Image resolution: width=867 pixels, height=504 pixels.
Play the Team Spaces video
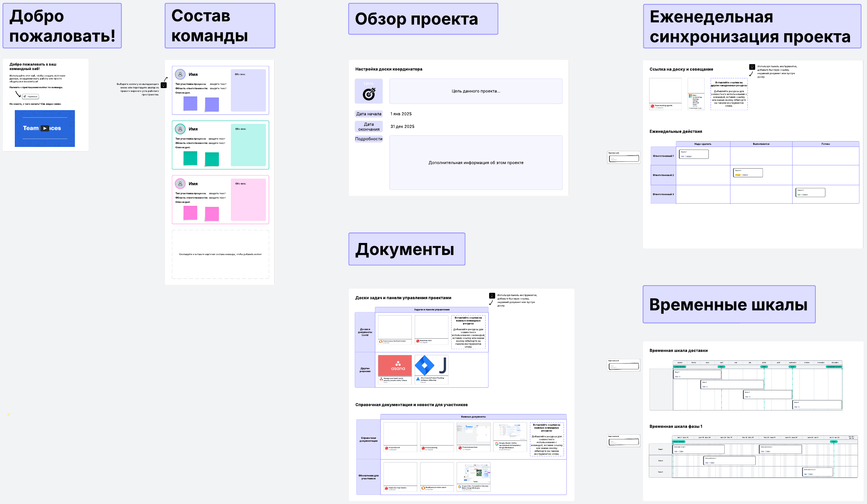pyautogui.click(x=45, y=128)
